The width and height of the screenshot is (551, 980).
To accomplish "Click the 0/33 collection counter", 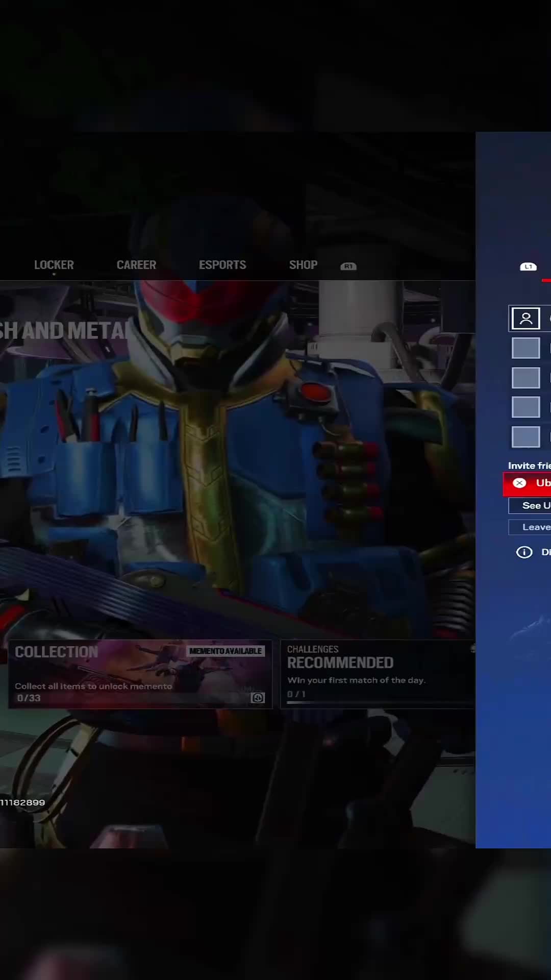I will (29, 698).
